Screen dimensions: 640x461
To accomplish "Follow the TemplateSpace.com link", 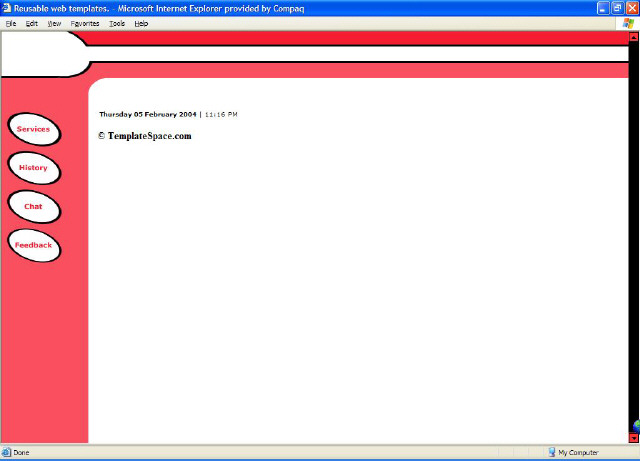I will click(149, 136).
